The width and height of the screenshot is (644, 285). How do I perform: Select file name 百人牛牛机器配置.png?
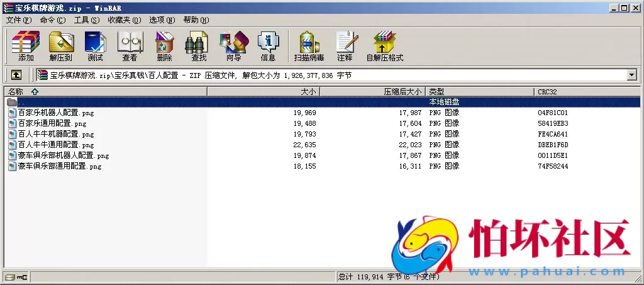coord(56,134)
